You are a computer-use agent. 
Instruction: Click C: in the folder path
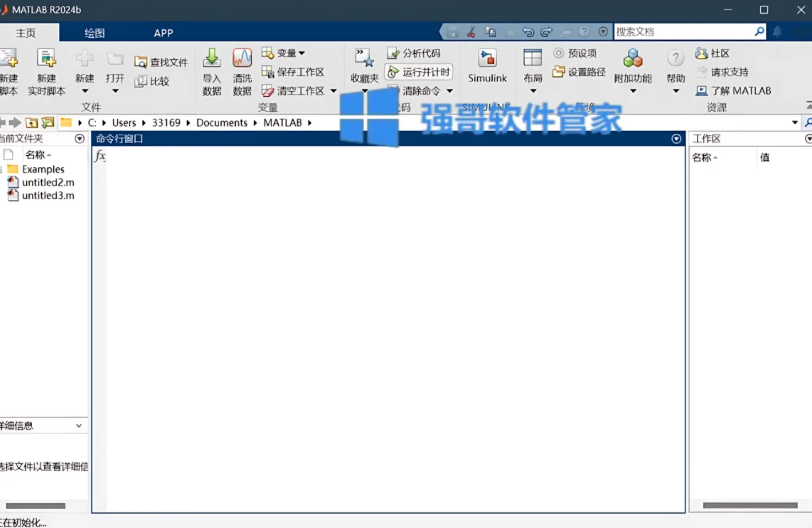(x=92, y=123)
